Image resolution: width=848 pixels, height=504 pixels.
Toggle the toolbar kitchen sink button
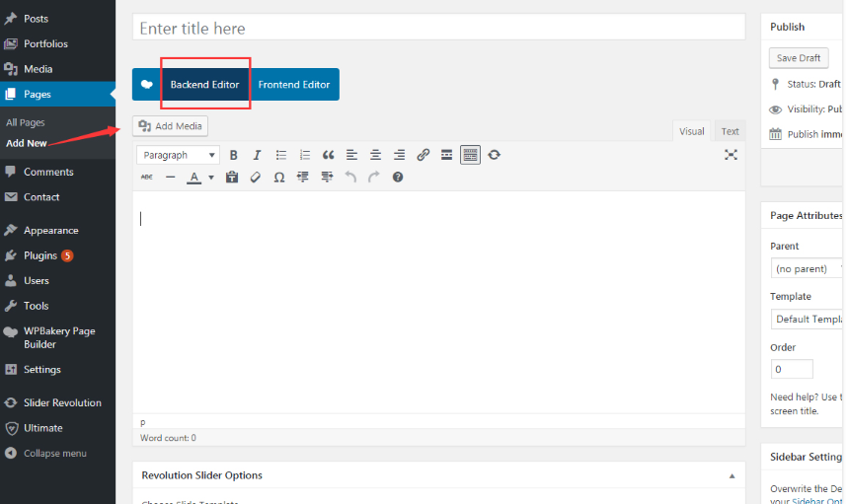(x=470, y=155)
